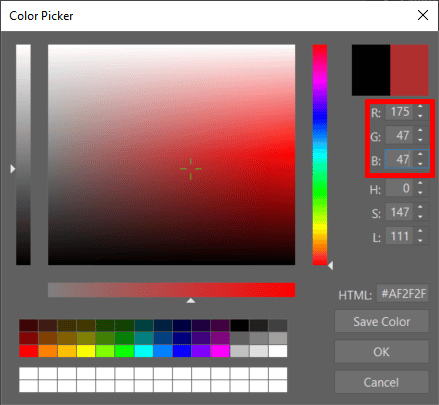Screen dimensions: 439x405
Task: Pick the brown swatch above orange
Action: click(x=48, y=338)
